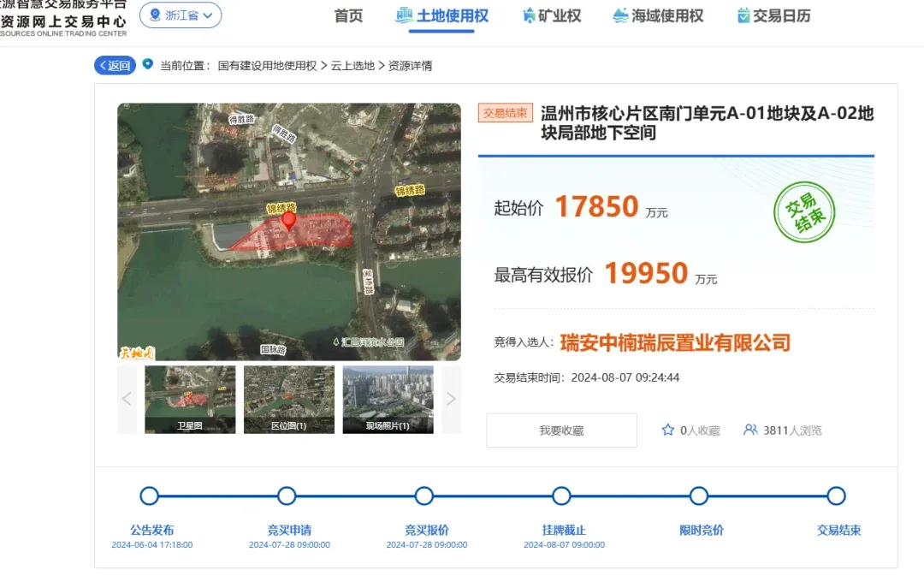Click the mining icon on 矿业权
This screenshot has height=576, width=924.
pyautogui.click(x=529, y=15)
